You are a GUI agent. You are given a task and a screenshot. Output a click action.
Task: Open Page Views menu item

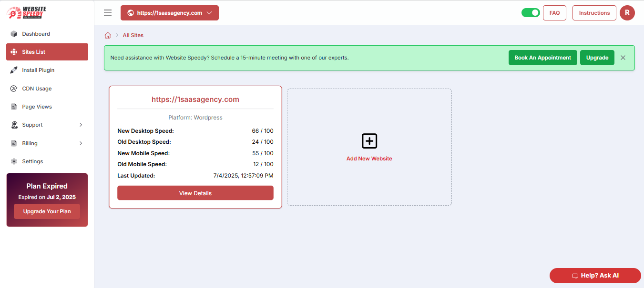47,107
